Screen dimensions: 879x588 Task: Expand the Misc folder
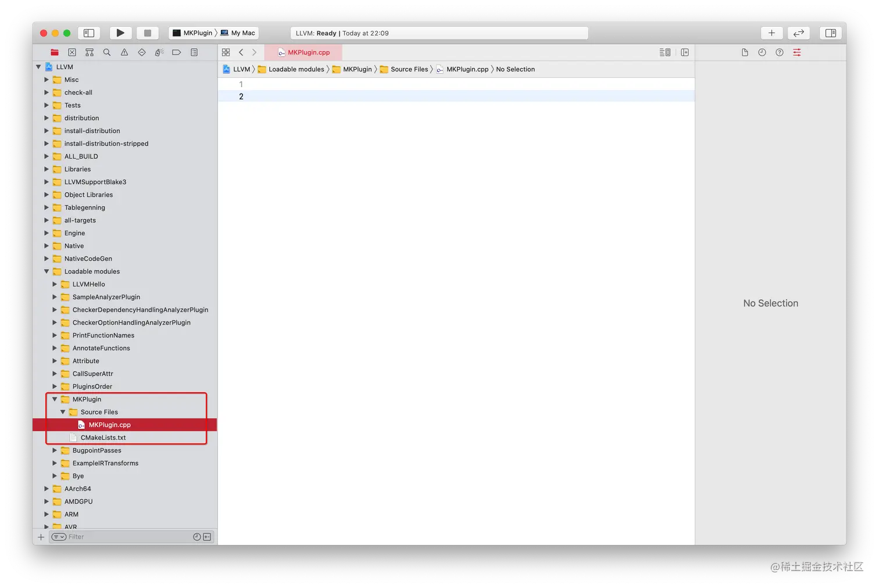coord(47,80)
